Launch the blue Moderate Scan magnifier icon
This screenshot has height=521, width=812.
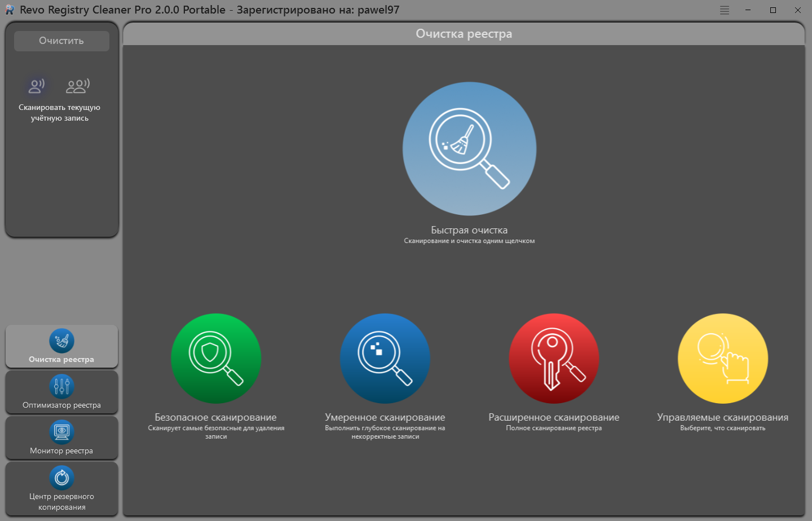coord(385,359)
